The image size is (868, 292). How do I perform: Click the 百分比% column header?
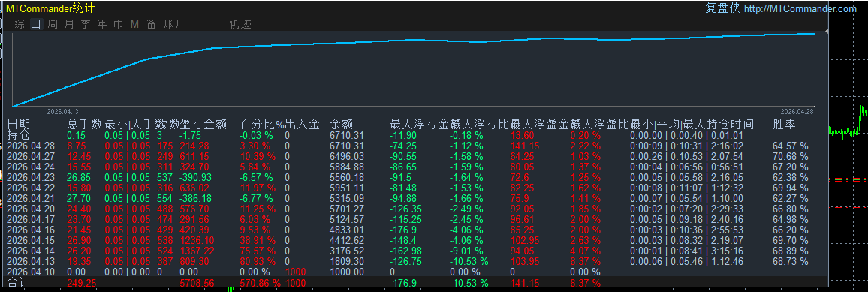[262, 124]
